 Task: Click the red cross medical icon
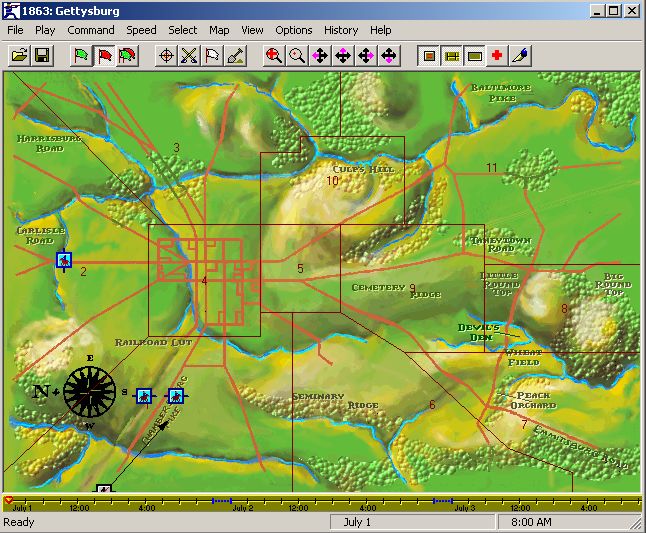[x=497, y=56]
